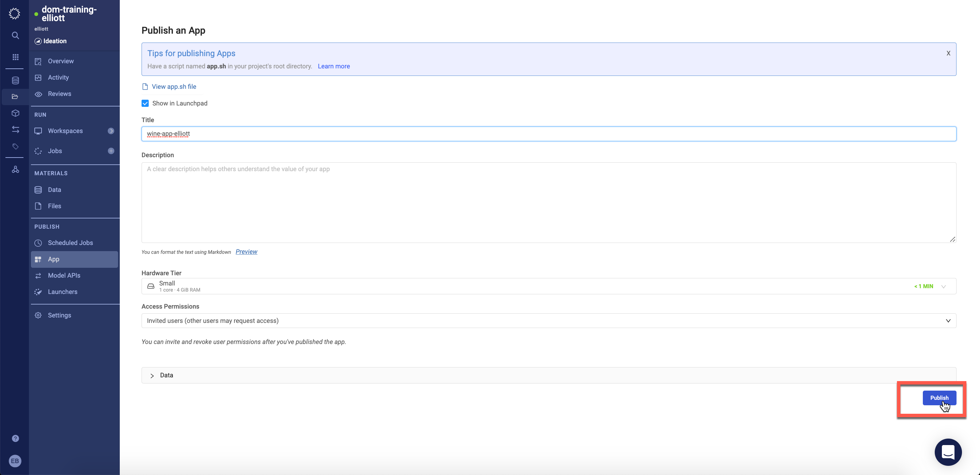This screenshot has width=980, height=475.
Task: Click the data database icon in rail
Action: pyautogui.click(x=15, y=80)
